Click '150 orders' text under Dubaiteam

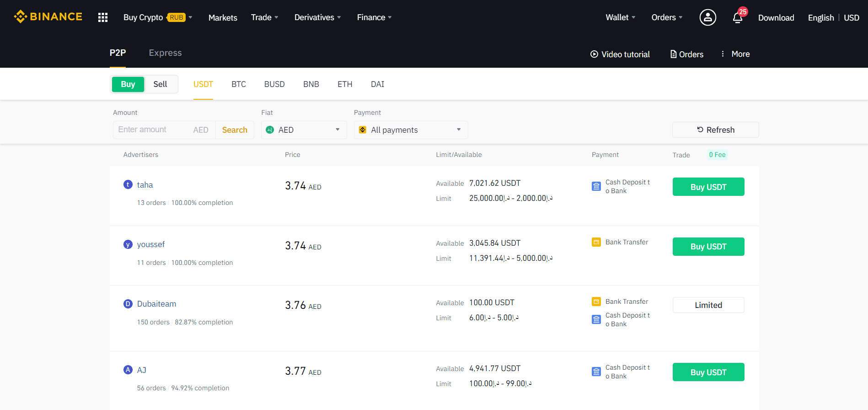pyautogui.click(x=153, y=322)
